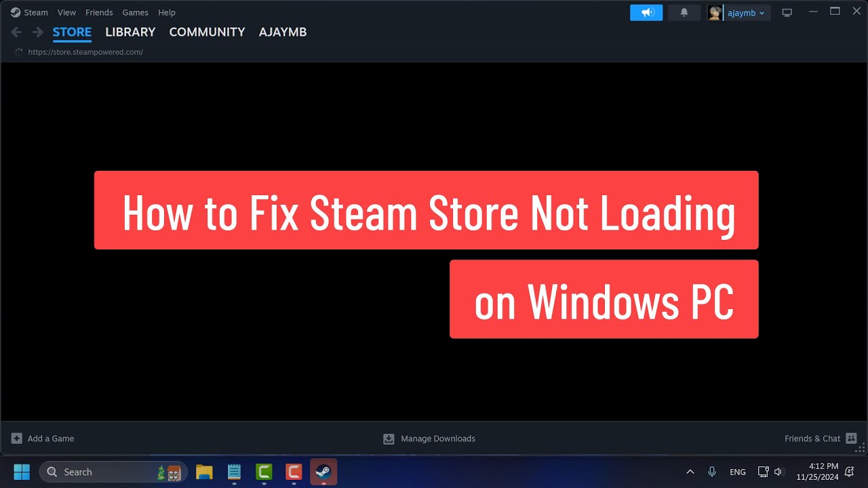Open the green Camtasia taskbar icon
This screenshot has height=488, width=868.
pos(264,472)
